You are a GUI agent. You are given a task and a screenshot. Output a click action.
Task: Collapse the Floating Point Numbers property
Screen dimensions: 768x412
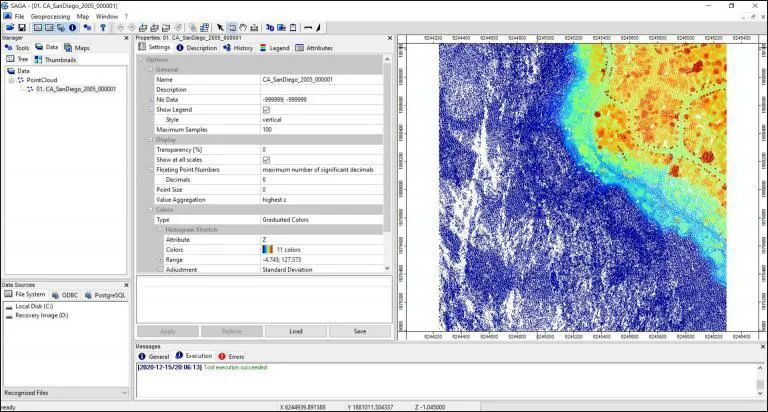point(151,170)
